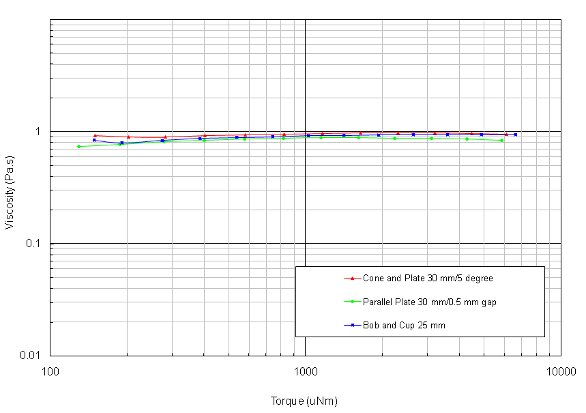Image resolution: width=586 pixels, height=413 pixels.
Task: Click the Bob and Cup 25 mm legend label
Action: point(404,325)
